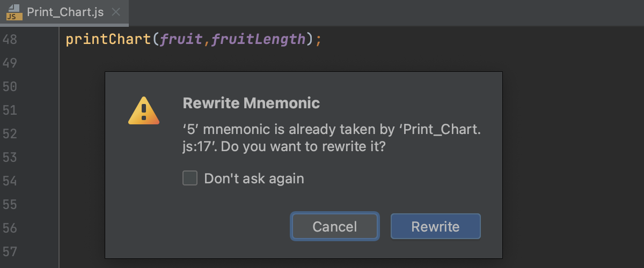644x268 pixels.
Task: Click line number 57 in gutter
Action: 10,251
